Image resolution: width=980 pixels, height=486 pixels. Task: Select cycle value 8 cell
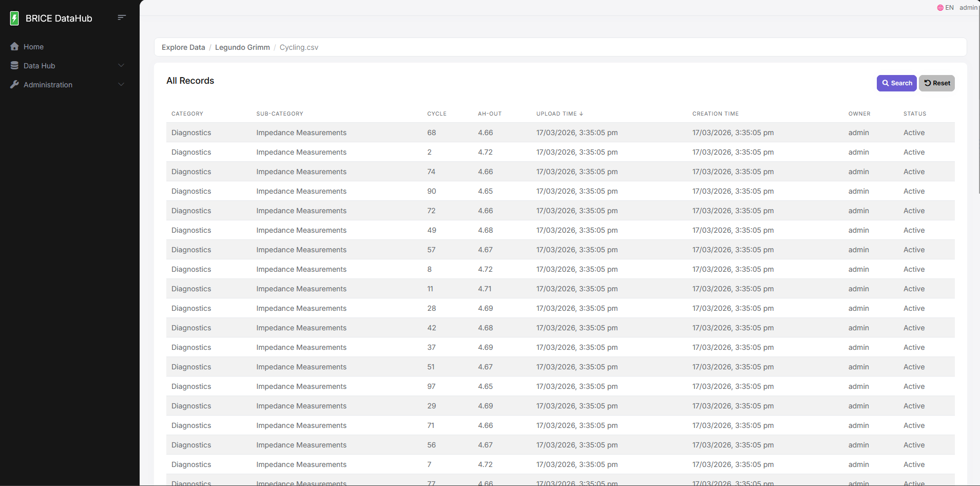pos(430,269)
